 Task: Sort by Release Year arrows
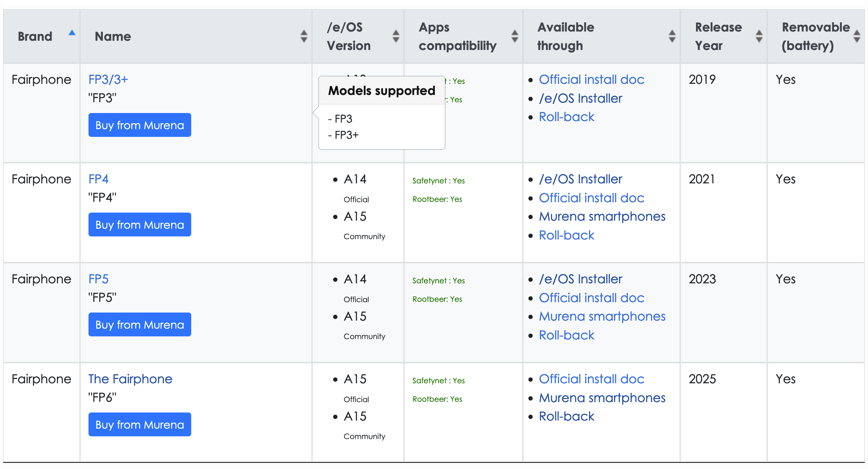tap(759, 36)
